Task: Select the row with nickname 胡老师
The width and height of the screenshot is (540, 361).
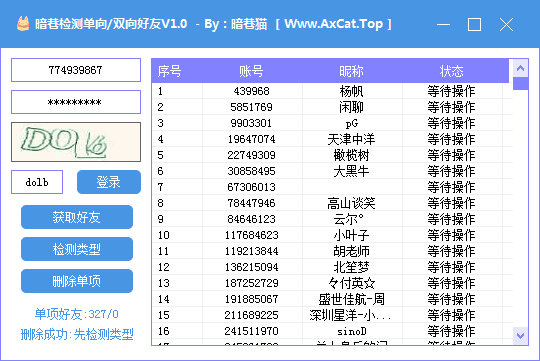Action: tap(332, 251)
